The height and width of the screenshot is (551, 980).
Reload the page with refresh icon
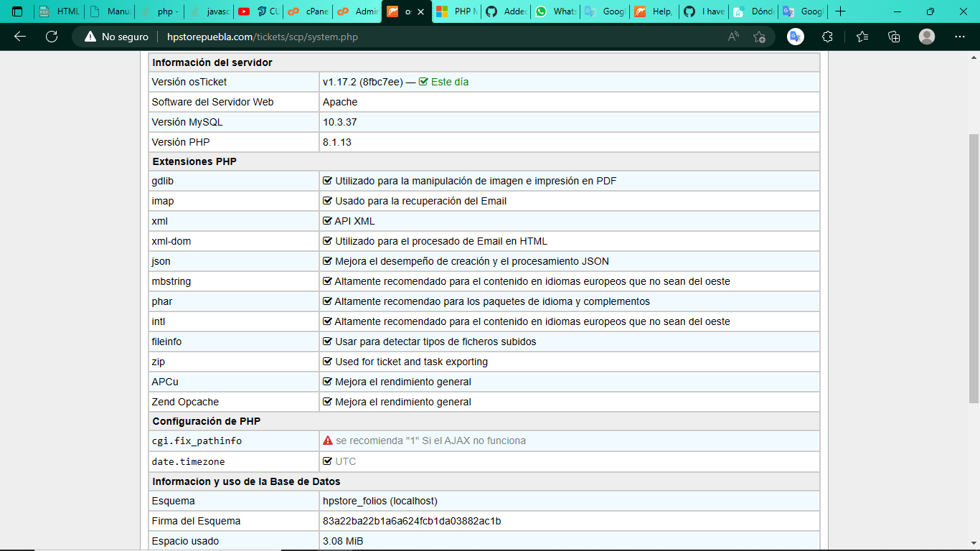(52, 37)
